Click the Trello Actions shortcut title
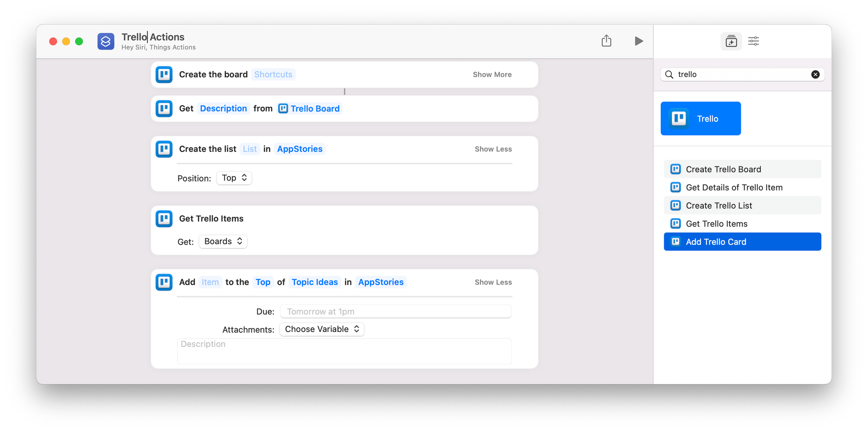The image size is (868, 432). [x=153, y=37]
